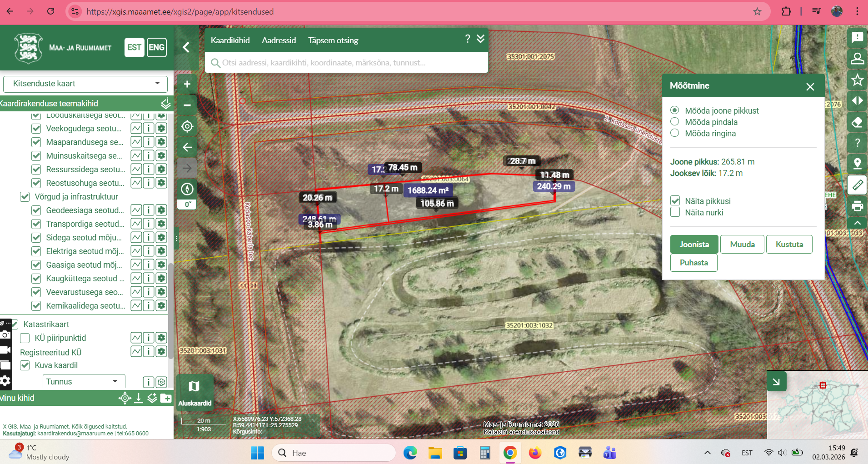
Task: Click the Kustuta button
Action: [789, 244]
